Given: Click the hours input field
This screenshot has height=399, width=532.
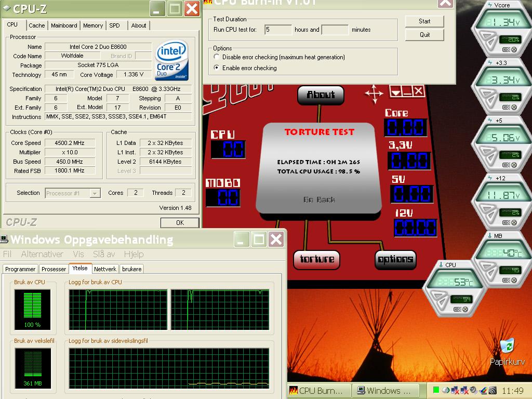Looking at the screenshot, I should (x=278, y=30).
